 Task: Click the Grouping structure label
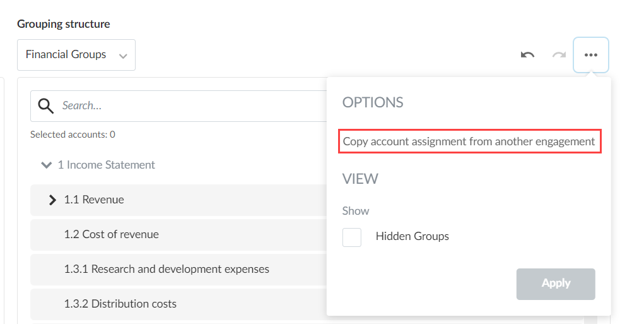[x=63, y=24]
